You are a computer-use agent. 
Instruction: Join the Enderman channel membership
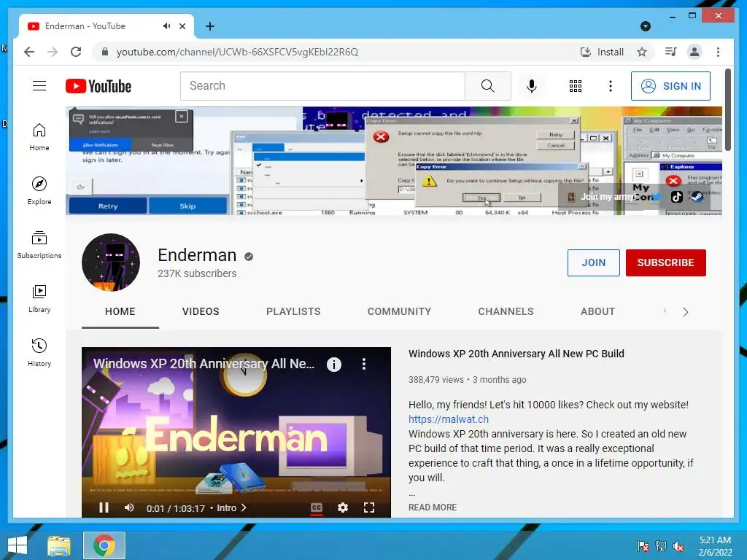click(x=593, y=262)
